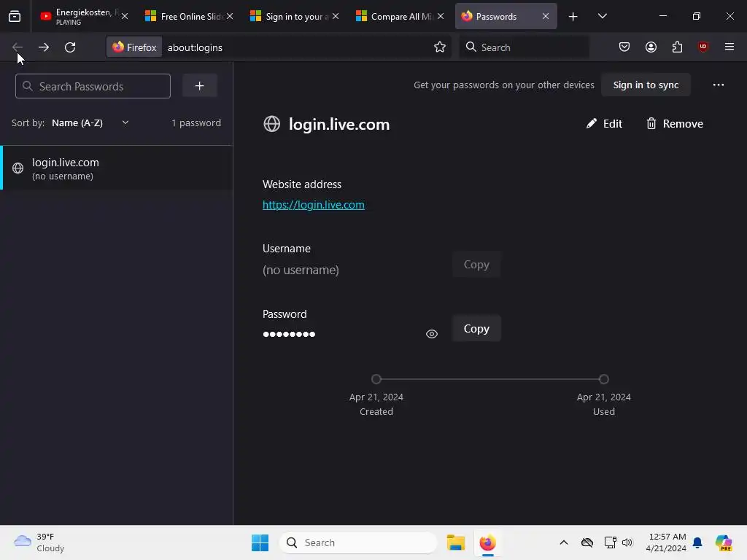Open the notifications bell icon
The height and width of the screenshot is (560, 747).
click(x=697, y=542)
